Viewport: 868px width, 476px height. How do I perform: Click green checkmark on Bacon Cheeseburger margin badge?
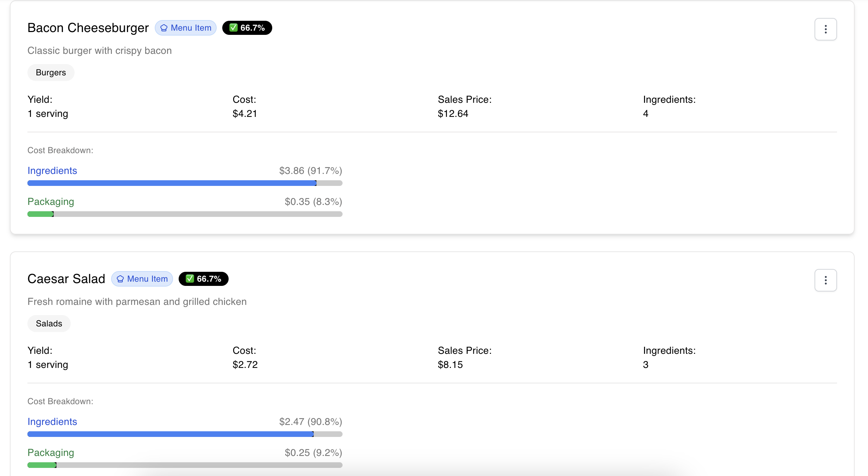(234, 28)
